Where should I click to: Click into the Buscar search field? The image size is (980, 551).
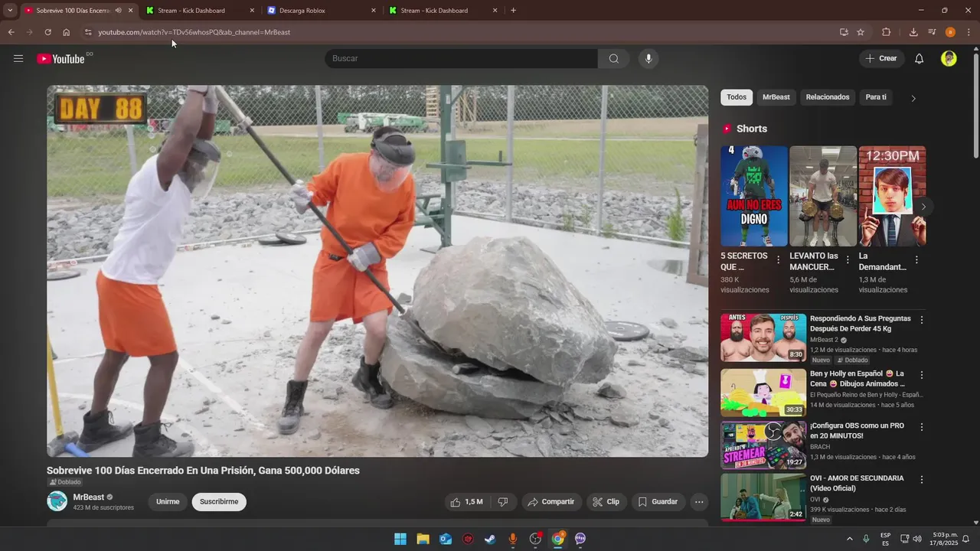click(x=462, y=59)
